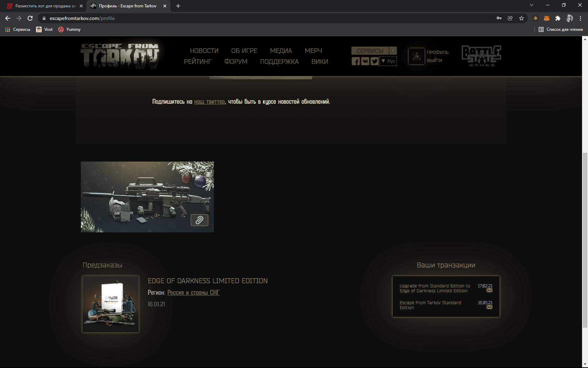This screenshot has width=588, height=368.
Task: Close the Профиль - Escape from Tarkov tab
Action: coord(165,6)
